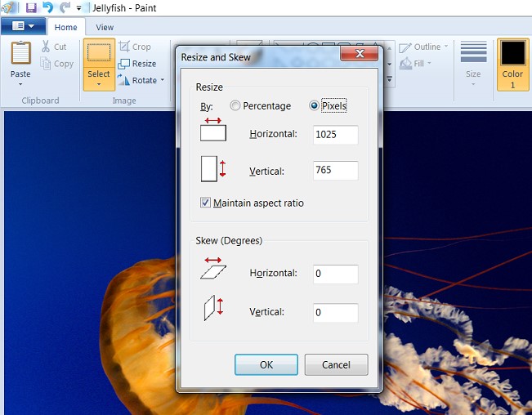Switch to the Home tab
The width and height of the screenshot is (532, 415).
(65, 27)
